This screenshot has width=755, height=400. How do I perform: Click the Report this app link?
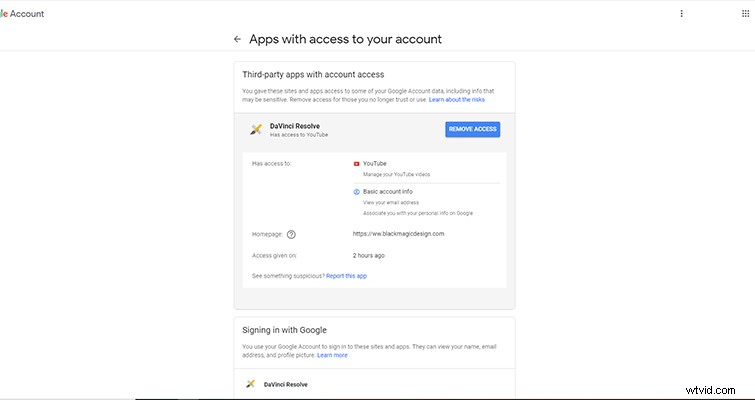click(x=347, y=275)
